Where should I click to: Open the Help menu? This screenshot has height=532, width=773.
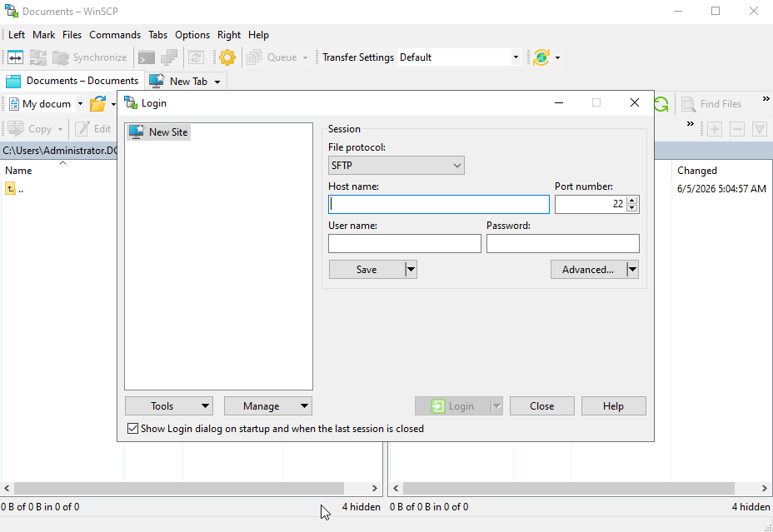pos(258,35)
